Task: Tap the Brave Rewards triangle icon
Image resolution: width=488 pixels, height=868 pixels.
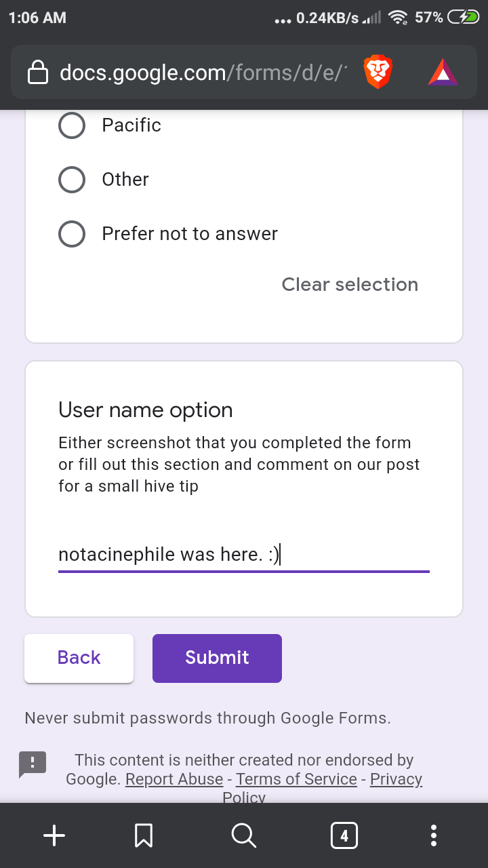Action: (x=443, y=73)
